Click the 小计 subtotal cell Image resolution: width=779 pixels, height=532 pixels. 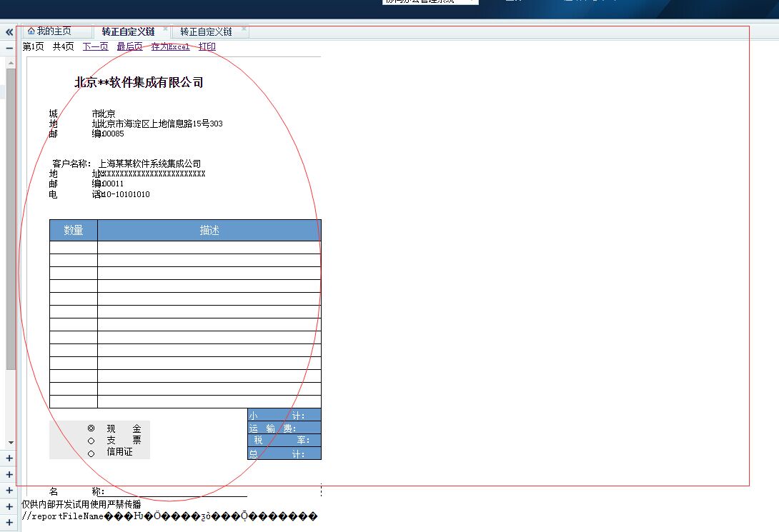284,415
